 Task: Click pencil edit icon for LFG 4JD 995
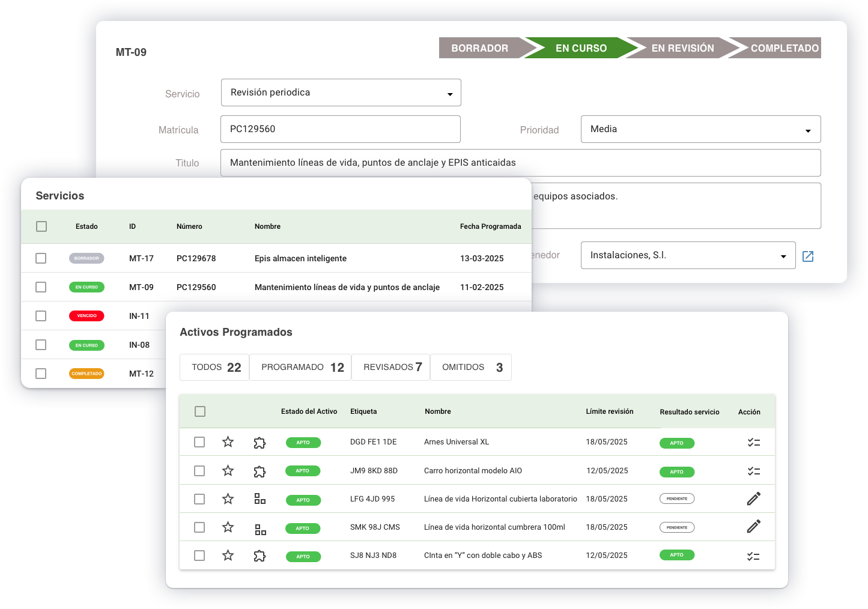[x=753, y=498]
